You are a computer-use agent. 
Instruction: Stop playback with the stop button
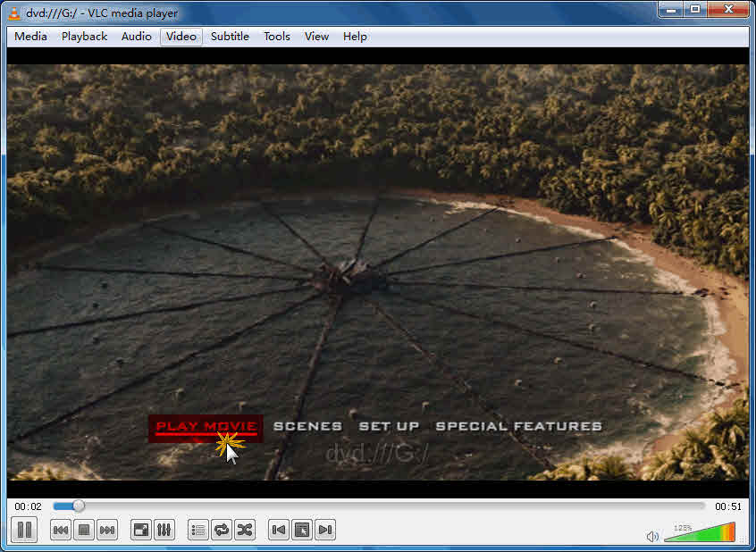pos(84,531)
